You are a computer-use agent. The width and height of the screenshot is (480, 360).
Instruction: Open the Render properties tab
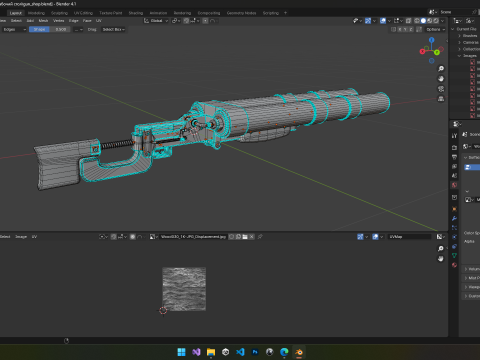(454, 147)
